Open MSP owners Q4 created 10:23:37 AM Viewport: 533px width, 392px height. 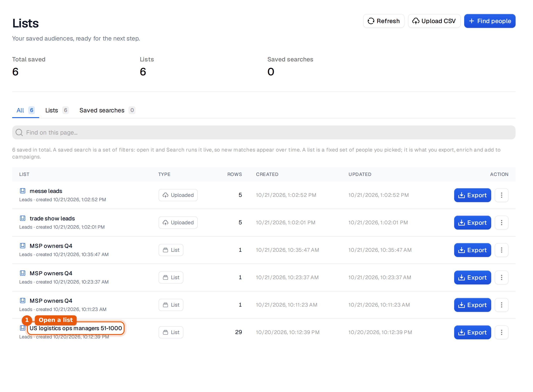tap(51, 273)
